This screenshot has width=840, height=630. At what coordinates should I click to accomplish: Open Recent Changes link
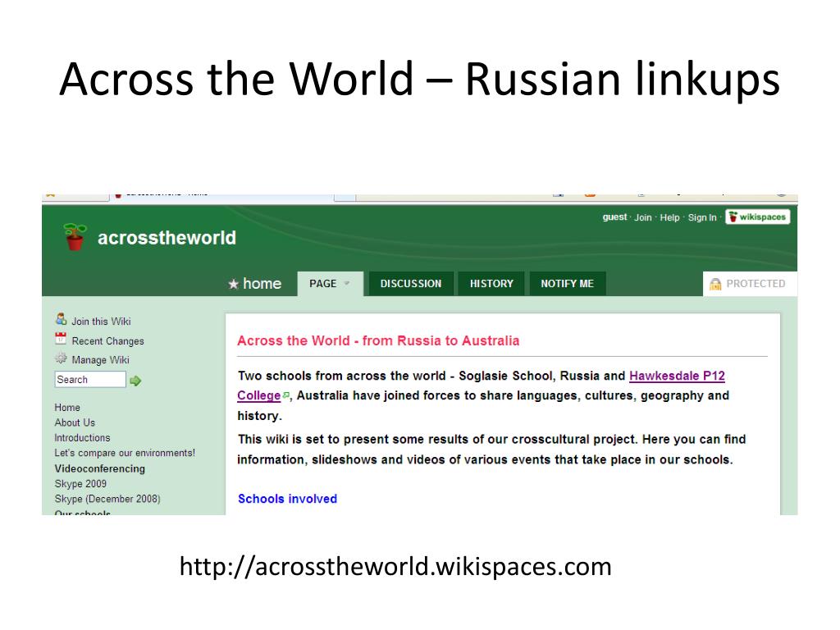[x=107, y=341]
